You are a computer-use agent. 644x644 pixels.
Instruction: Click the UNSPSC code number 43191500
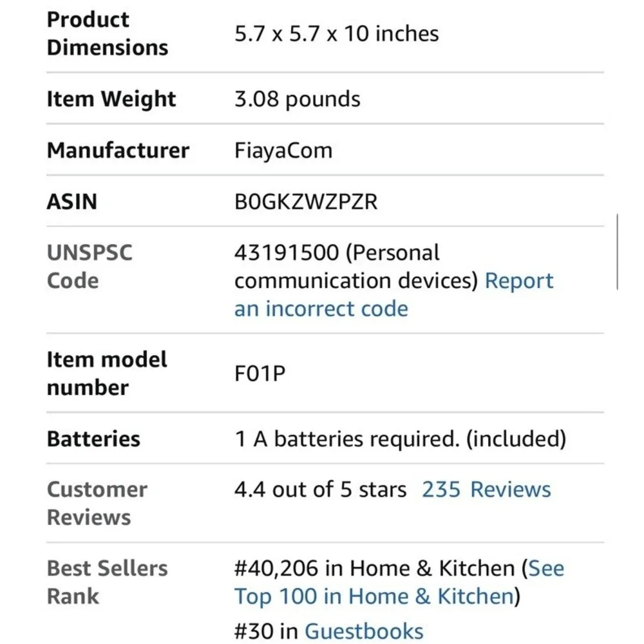click(x=287, y=252)
